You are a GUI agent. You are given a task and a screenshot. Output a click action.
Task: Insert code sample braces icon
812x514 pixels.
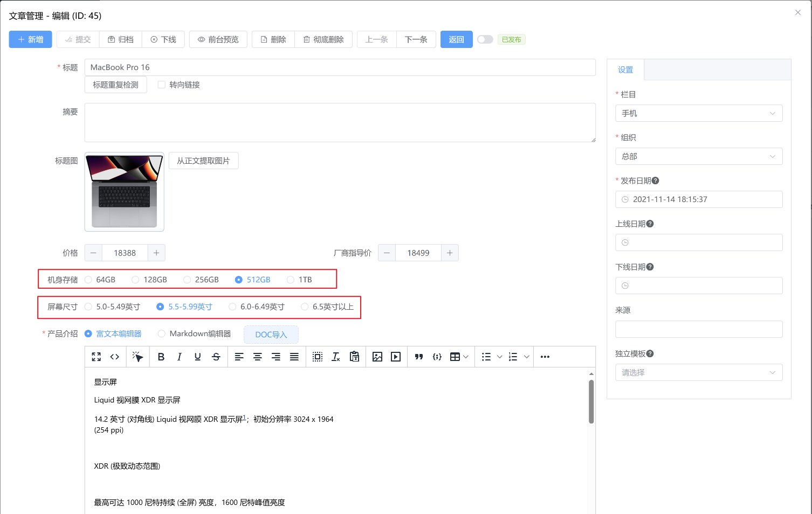437,357
